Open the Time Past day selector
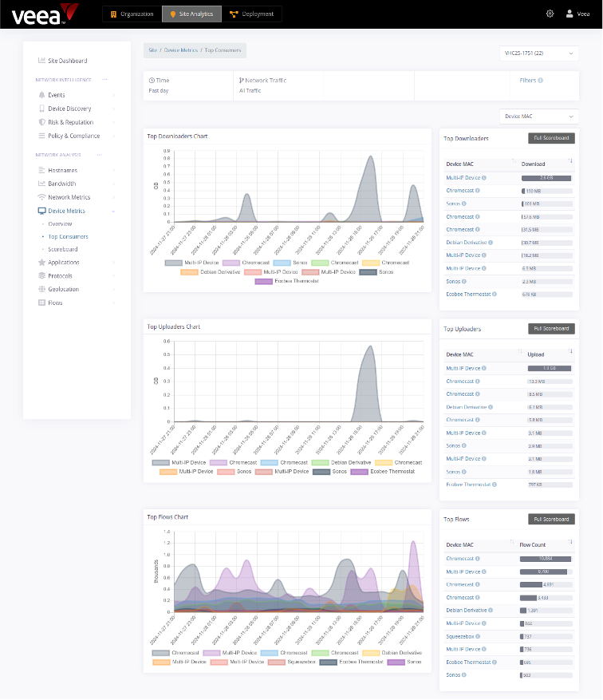 pos(187,85)
